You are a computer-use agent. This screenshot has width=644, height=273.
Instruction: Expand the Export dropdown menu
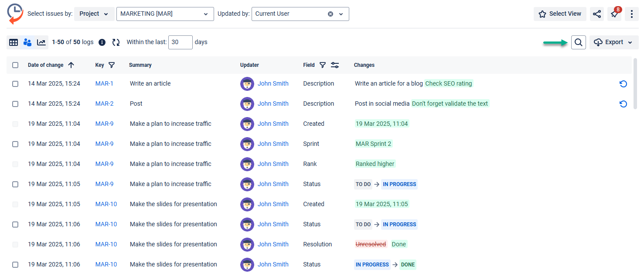[x=614, y=42]
